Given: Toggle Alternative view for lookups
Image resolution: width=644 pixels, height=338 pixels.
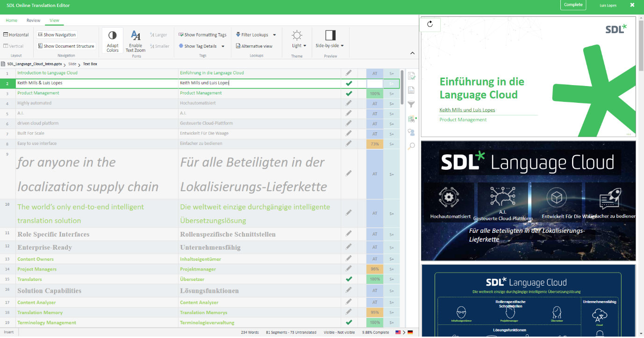Looking at the screenshot, I should [254, 46].
